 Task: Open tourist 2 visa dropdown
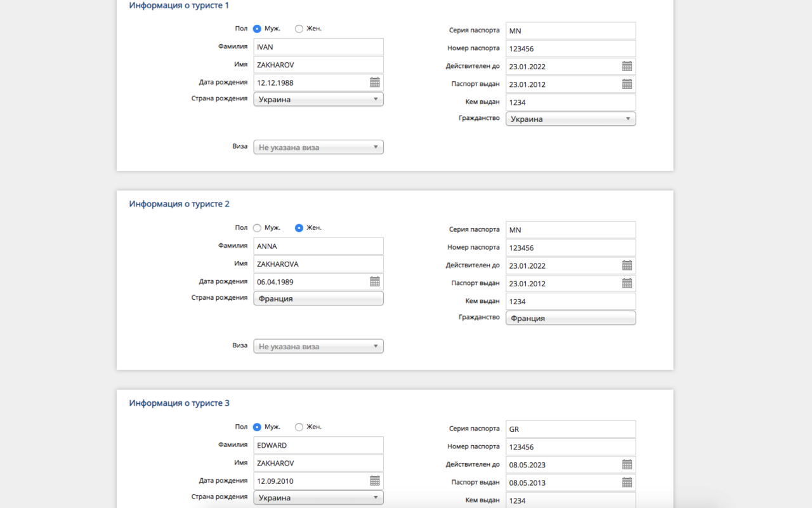point(318,347)
